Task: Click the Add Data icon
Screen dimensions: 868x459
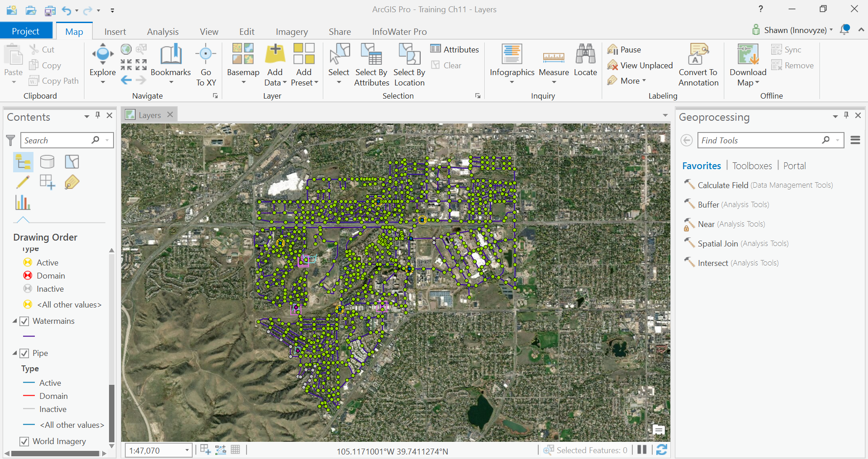Action: click(275, 54)
